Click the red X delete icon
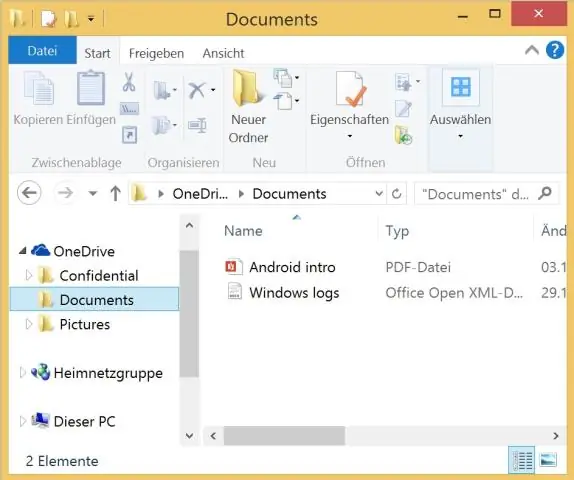 [x=197, y=90]
